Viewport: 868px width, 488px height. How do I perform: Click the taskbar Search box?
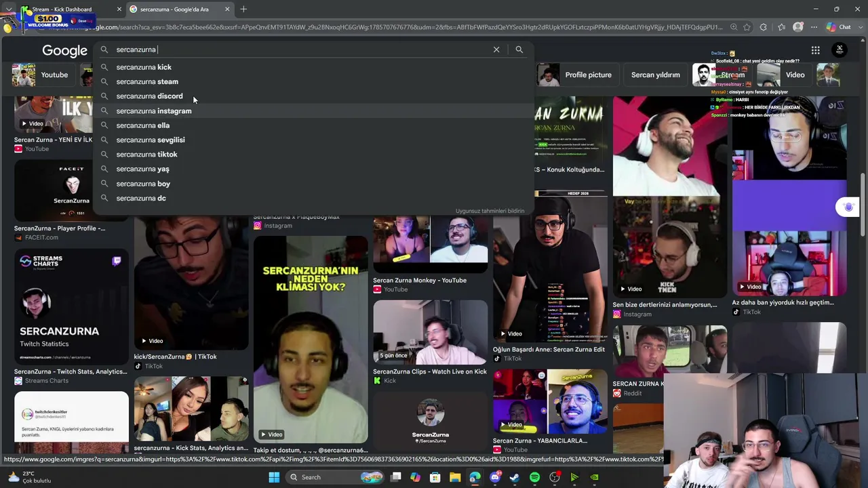pos(334,477)
